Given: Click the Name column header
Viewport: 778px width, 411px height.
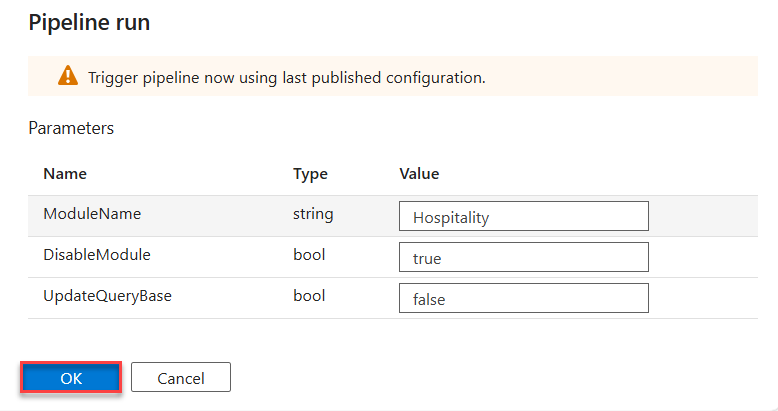Looking at the screenshot, I should [x=65, y=174].
